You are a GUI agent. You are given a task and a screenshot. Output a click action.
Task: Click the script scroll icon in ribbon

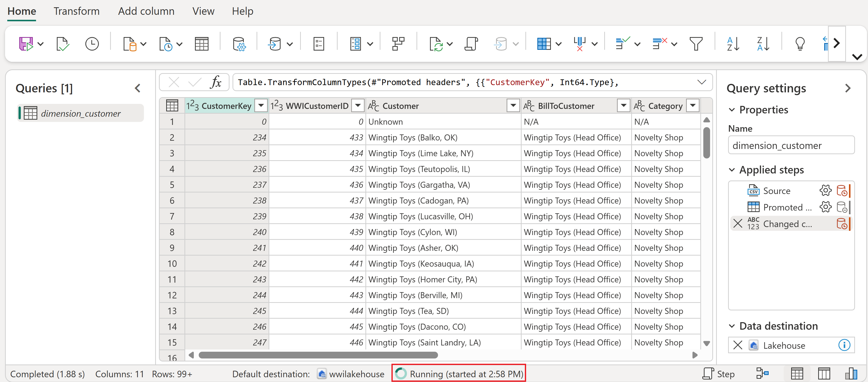tap(471, 44)
